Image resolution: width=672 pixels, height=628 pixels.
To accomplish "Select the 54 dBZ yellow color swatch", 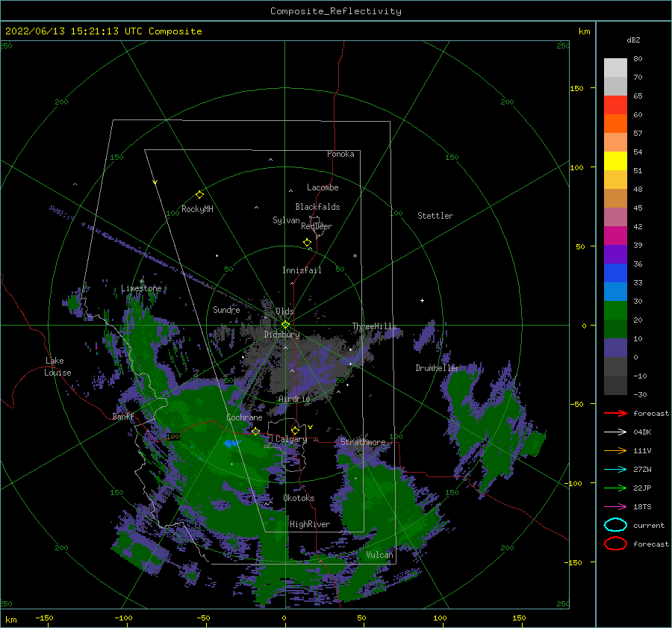I will point(615,161).
